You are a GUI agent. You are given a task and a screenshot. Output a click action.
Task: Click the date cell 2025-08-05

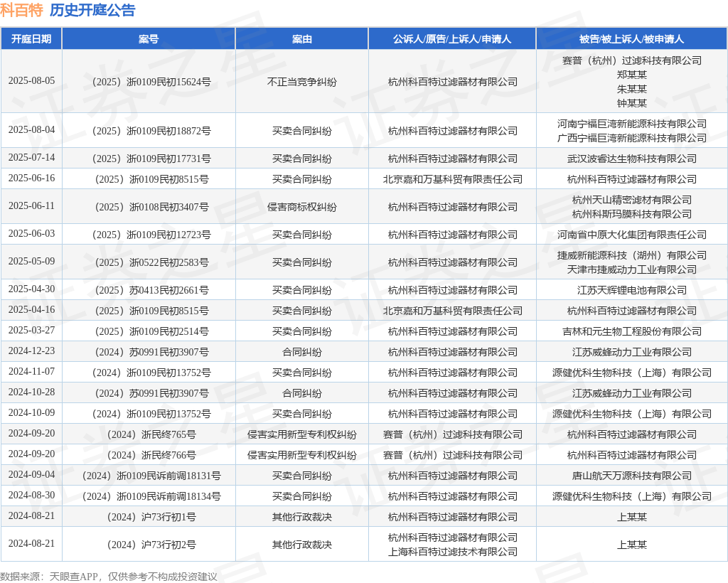pos(31,81)
